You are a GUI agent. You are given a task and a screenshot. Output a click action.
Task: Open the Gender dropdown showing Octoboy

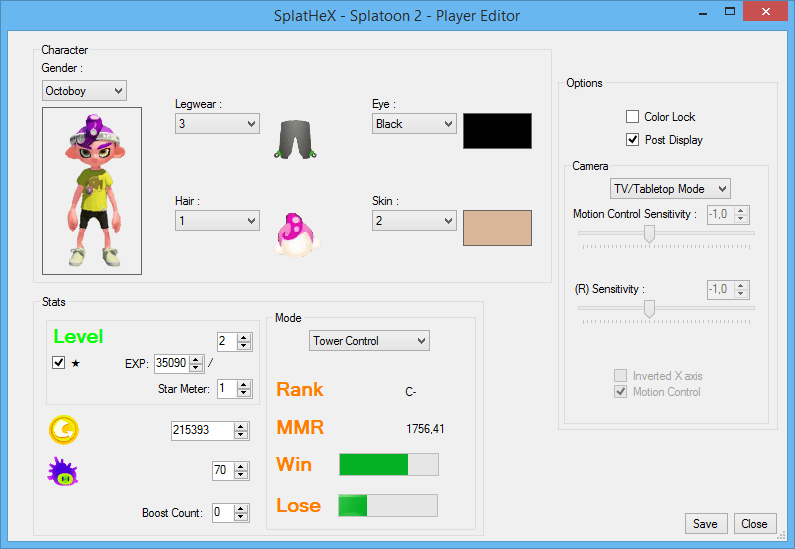(x=84, y=91)
